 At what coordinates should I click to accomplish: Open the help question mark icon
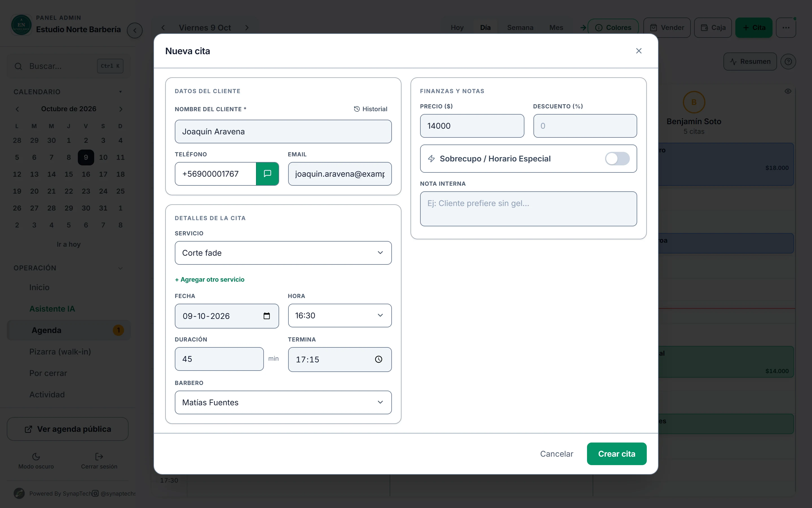tap(788, 62)
